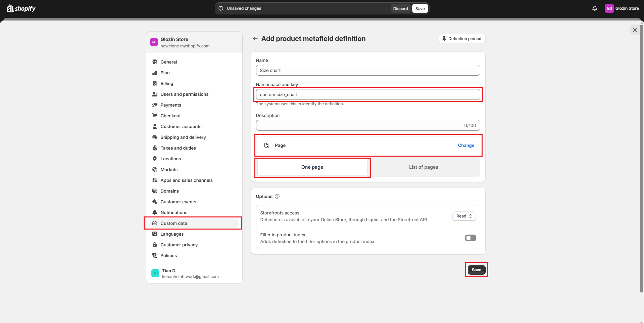Image resolution: width=644 pixels, height=323 pixels.
Task: Open the Glozin Store account menu
Action: pyautogui.click(x=622, y=8)
